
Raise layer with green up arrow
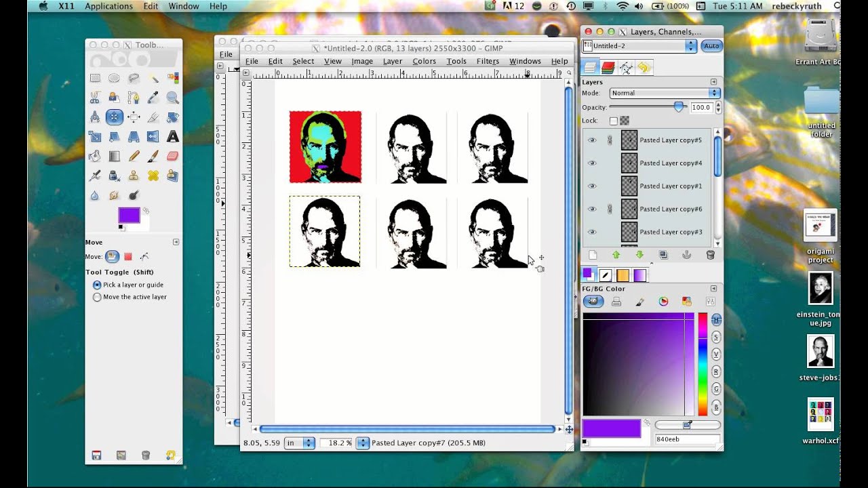(616, 255)
